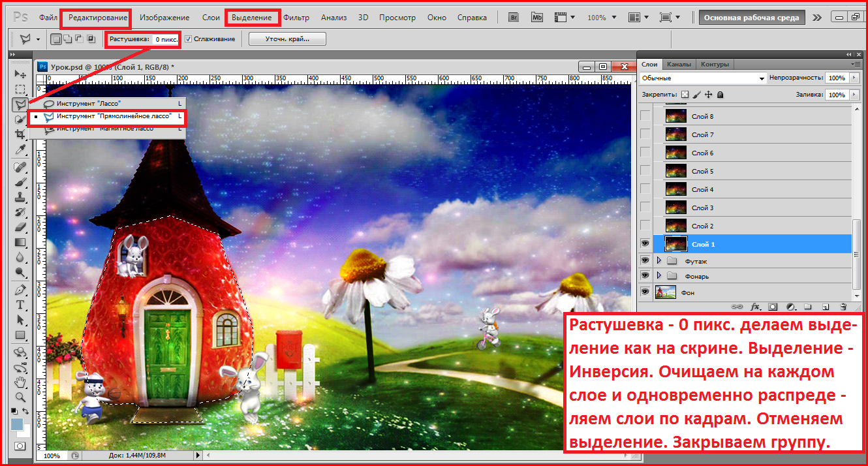Viewport: 868px width, 466px height.
Task: Open the Выделение menu
Action: [253, 18]
